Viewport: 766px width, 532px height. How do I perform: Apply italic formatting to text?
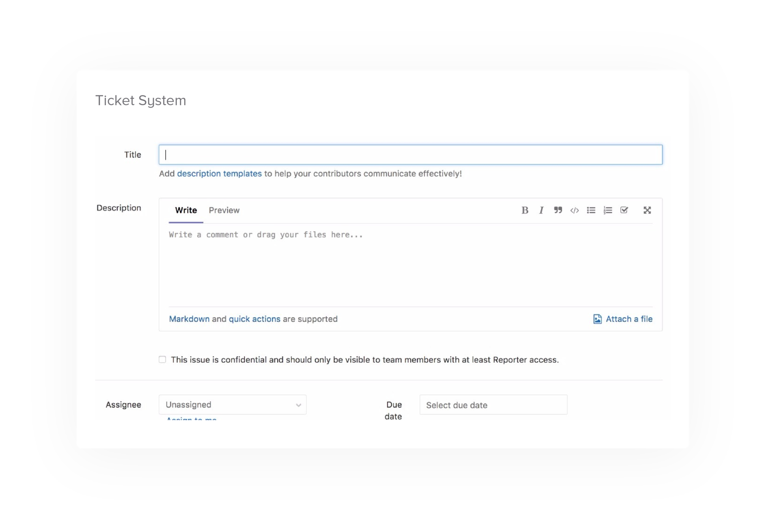coord(541,210)
